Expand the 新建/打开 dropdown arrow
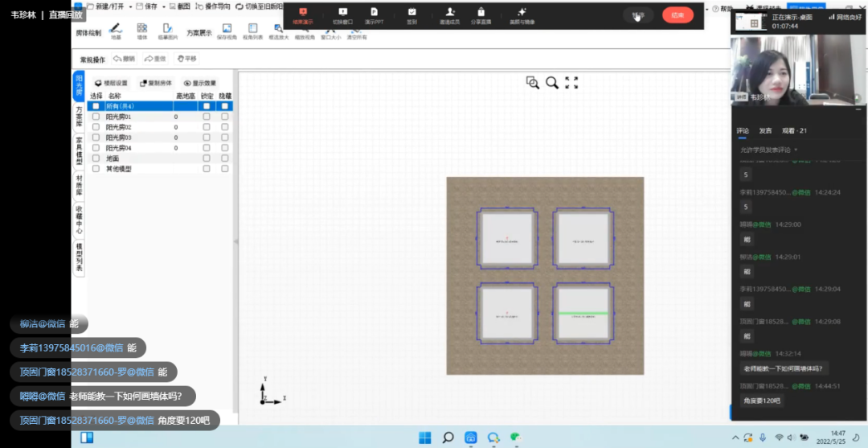The image size is (868, 448). click(x=130, y=7)
